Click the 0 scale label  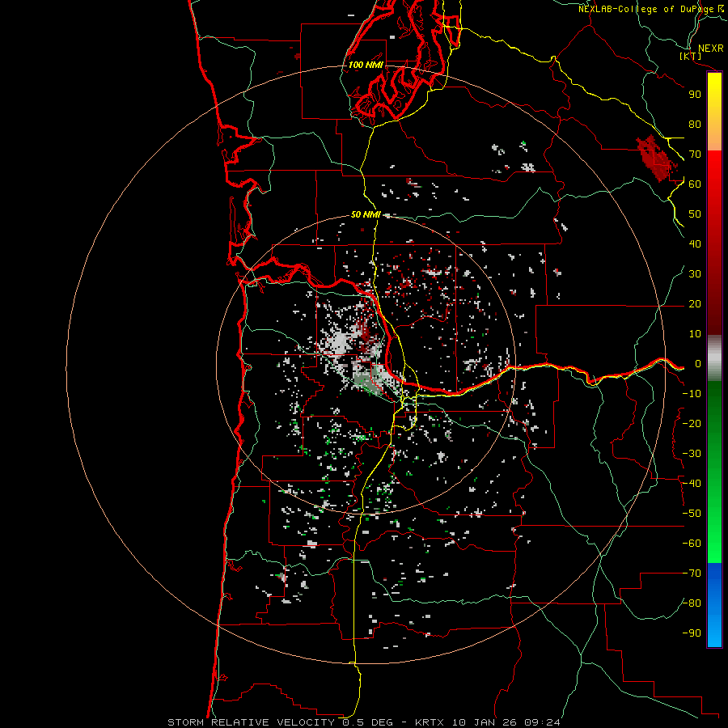click(x=698, y=363)
